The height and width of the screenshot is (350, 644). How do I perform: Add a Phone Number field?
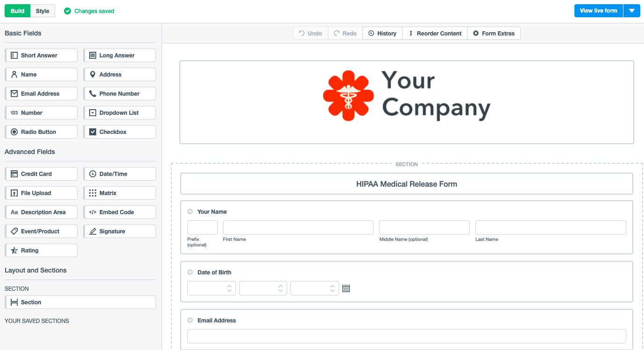(120, 93)
